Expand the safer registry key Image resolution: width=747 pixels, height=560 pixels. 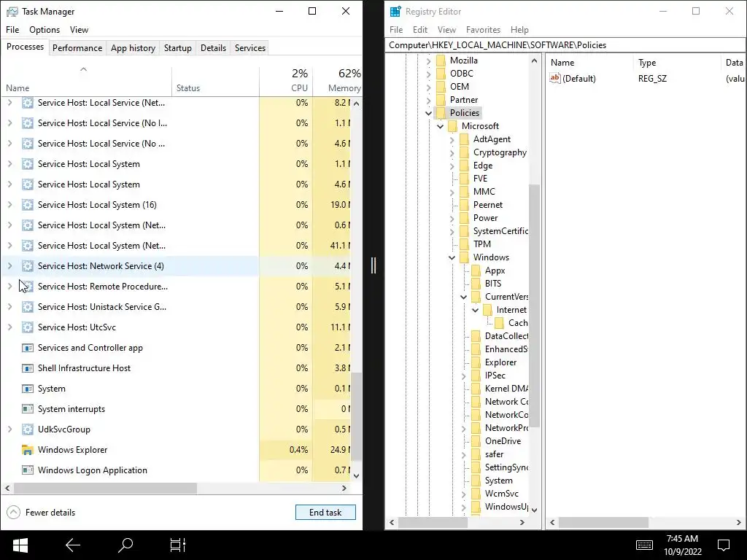pyautogui.click(x=463, y=454)
